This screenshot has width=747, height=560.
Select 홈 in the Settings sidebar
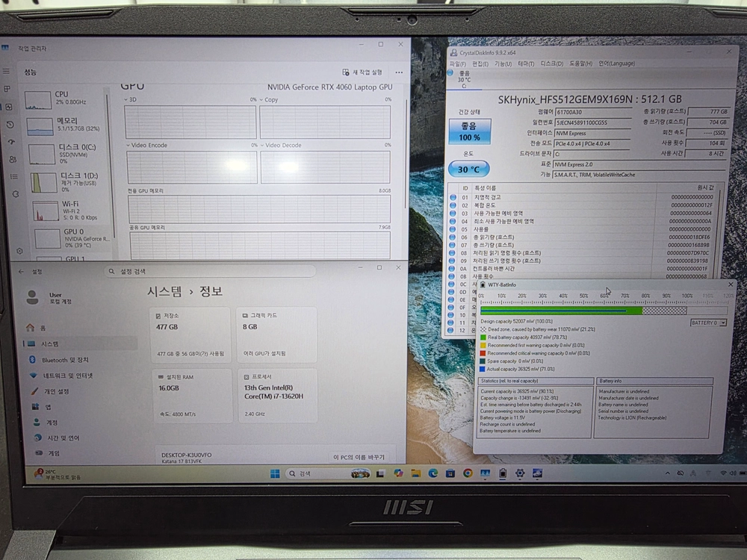(x=80, y=328)
